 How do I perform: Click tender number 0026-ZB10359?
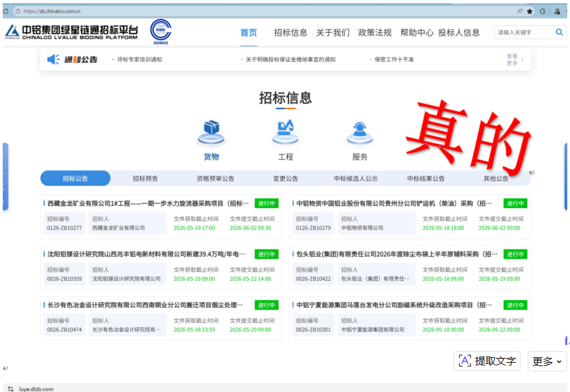click(64, 279)
